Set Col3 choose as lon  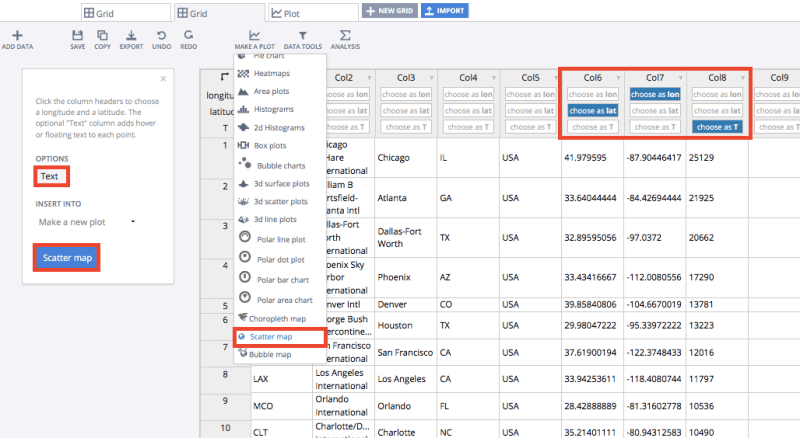406,94
